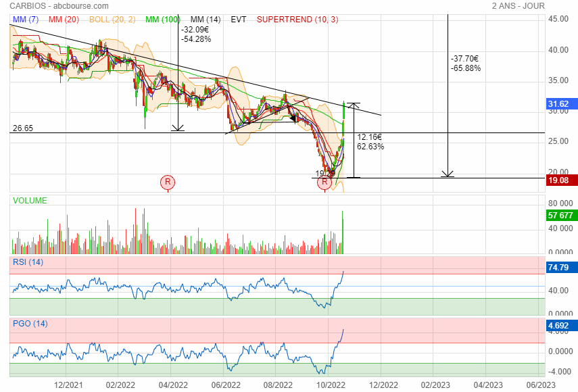
Task: Select the MM (14) legend label
Action: (206, 20)
